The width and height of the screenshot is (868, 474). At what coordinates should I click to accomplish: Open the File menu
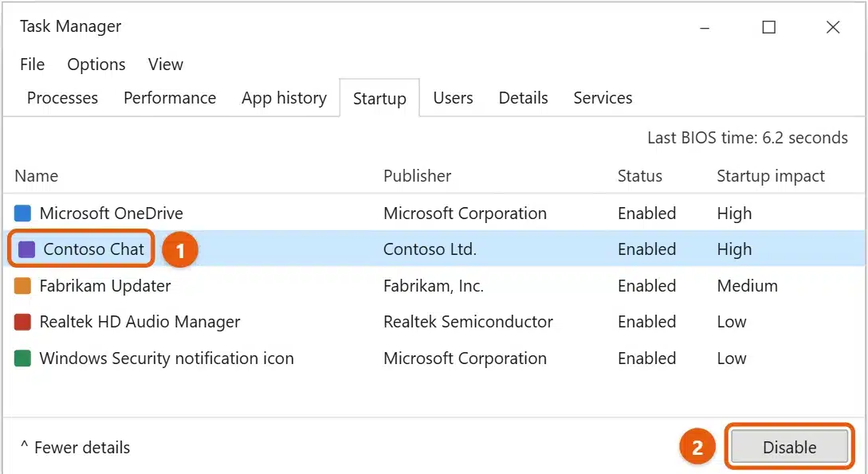pos(32,65)
